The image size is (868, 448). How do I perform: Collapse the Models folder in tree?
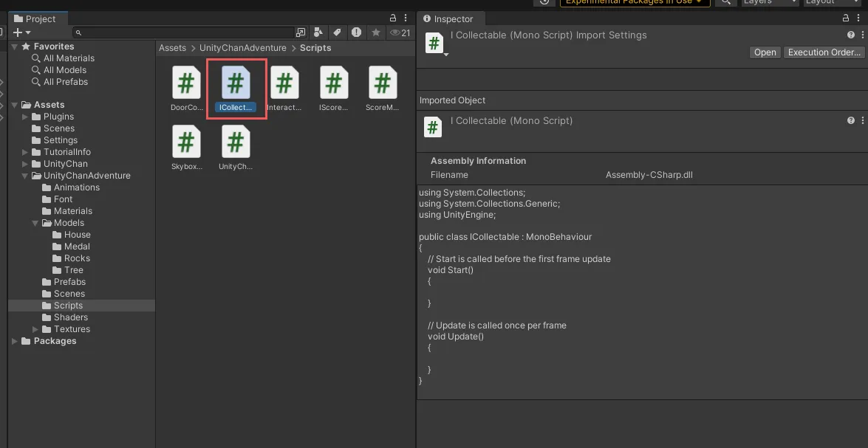click(35, 223)
